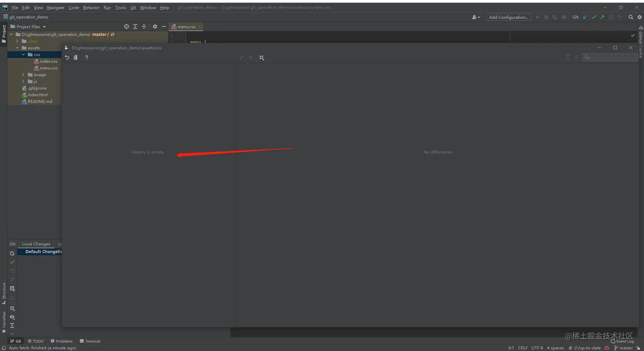Click the Git Push green arrow in the toolbar
The height and width of the screenshot is (351, 644).
(602, 17)
